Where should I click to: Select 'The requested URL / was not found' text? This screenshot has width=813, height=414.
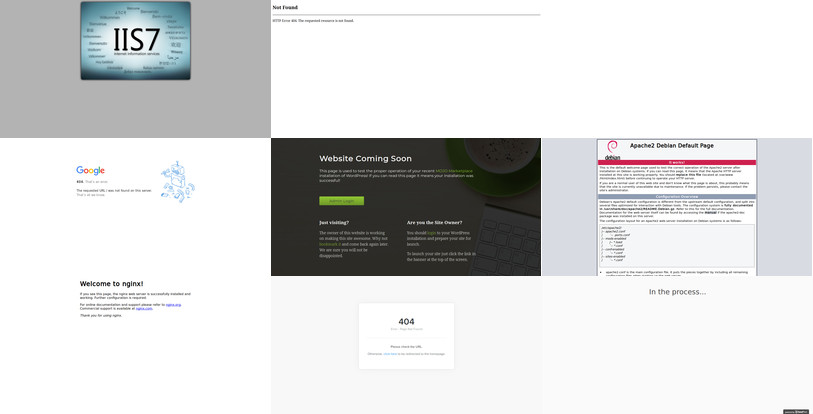114,191
